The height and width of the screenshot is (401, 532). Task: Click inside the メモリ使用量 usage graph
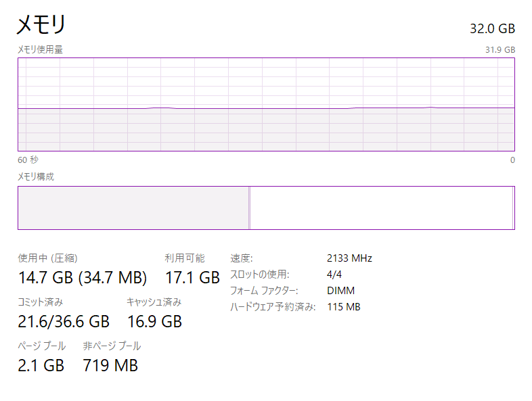[266, 104]
